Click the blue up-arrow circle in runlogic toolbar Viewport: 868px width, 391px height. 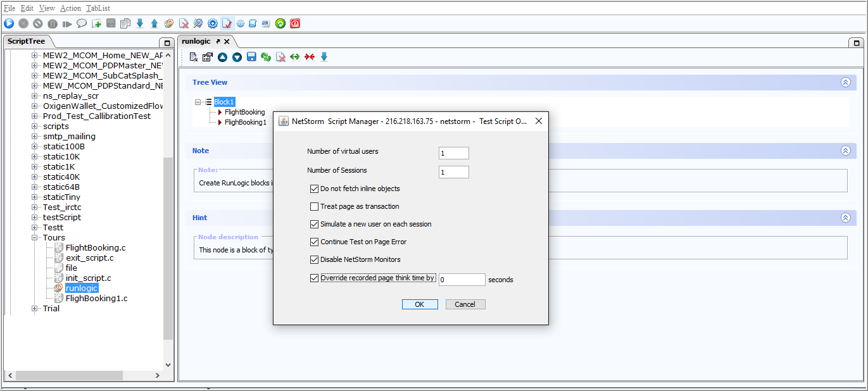tap(222, 57)
